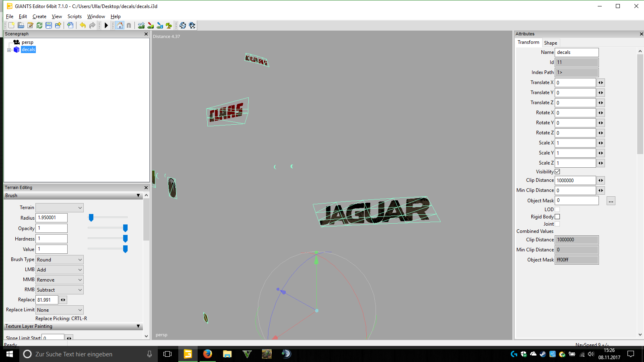The image size is (644, 362).
Task: Select the foliage paint tree icon
Action: click(169, 25)
